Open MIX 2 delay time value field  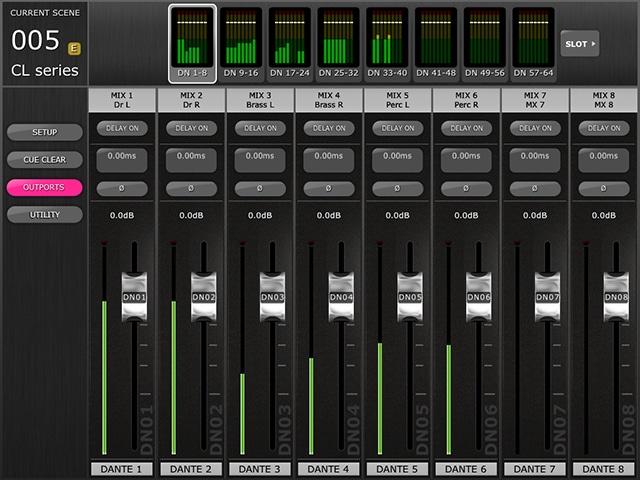pyautogui.click(x=191, y=158)
